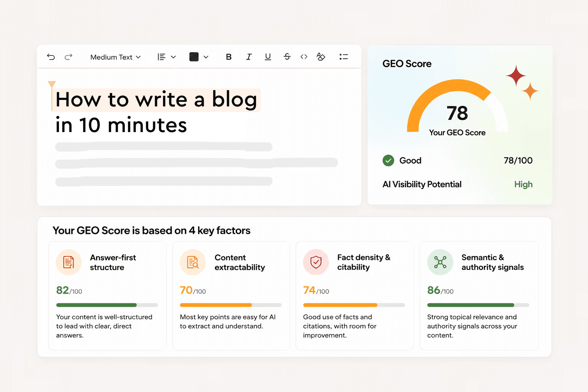This screenshot has height=392, width=588.
Task: Click the text alignment icon
Action: pos(162,57)
